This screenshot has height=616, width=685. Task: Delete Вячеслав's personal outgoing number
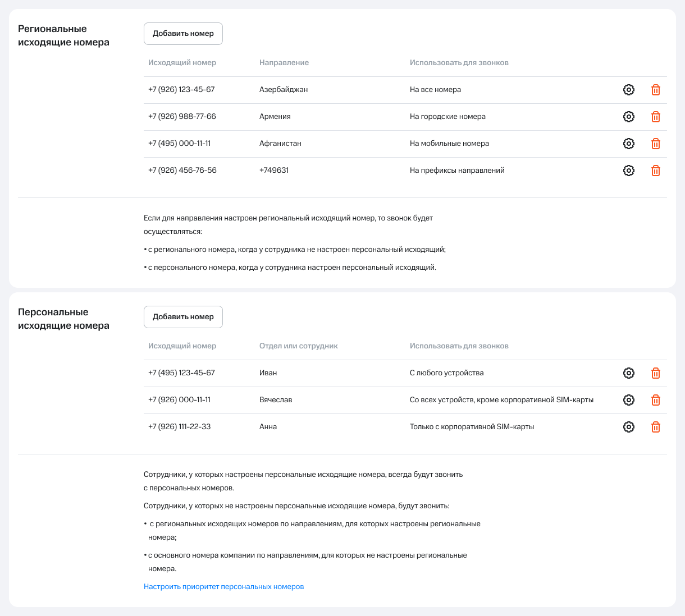(x=655, y=400)
